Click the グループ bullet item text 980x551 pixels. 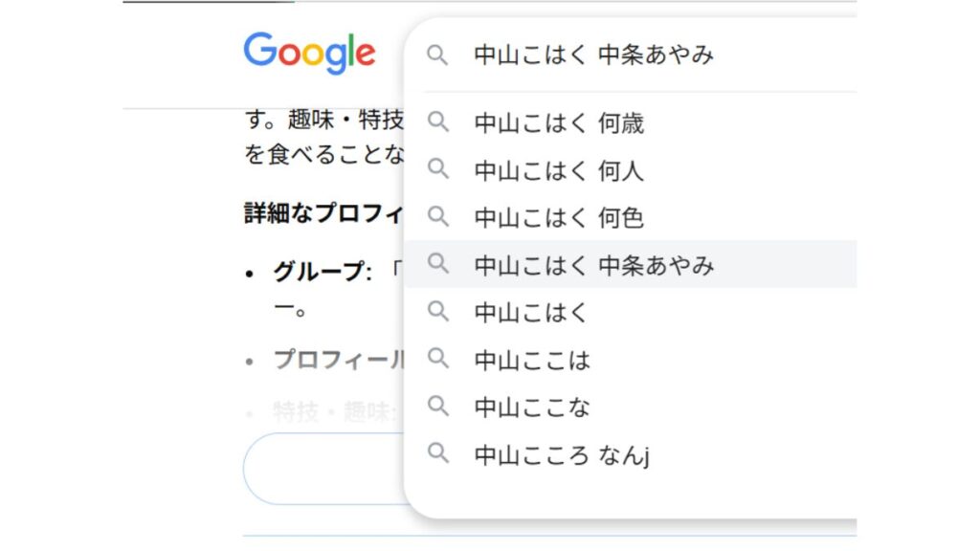point(322,272)
